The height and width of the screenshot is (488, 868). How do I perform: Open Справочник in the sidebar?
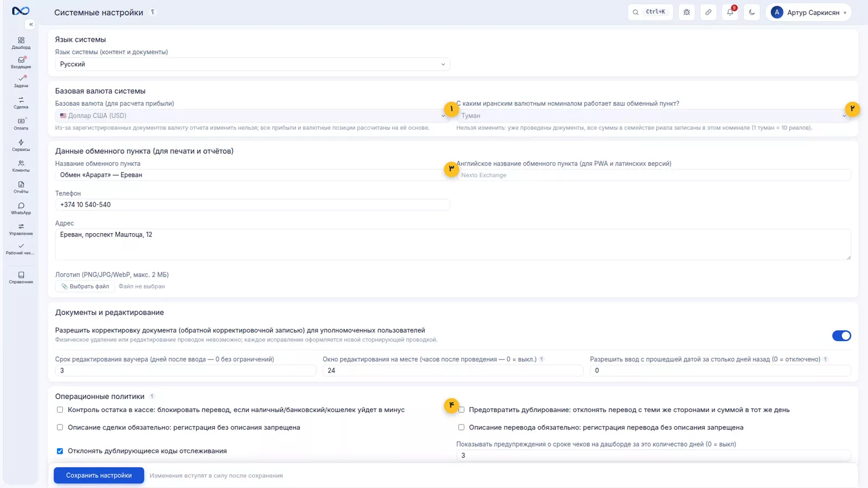[21, 278]
